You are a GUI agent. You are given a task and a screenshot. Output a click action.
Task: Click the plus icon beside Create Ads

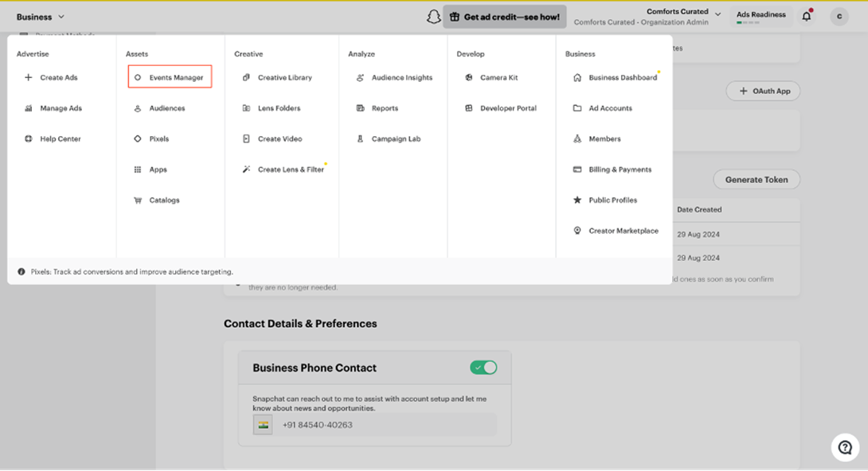[x=28, y=77]
